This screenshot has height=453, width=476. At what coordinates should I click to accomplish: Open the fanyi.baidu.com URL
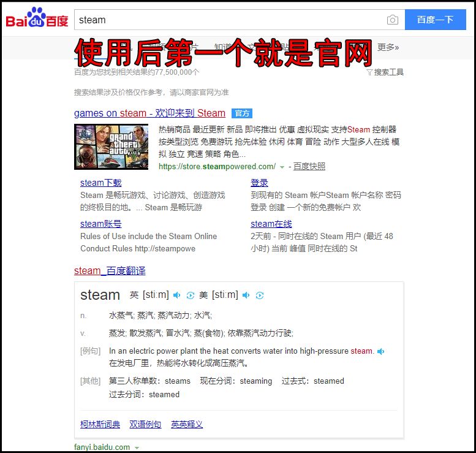pos(102,447)
